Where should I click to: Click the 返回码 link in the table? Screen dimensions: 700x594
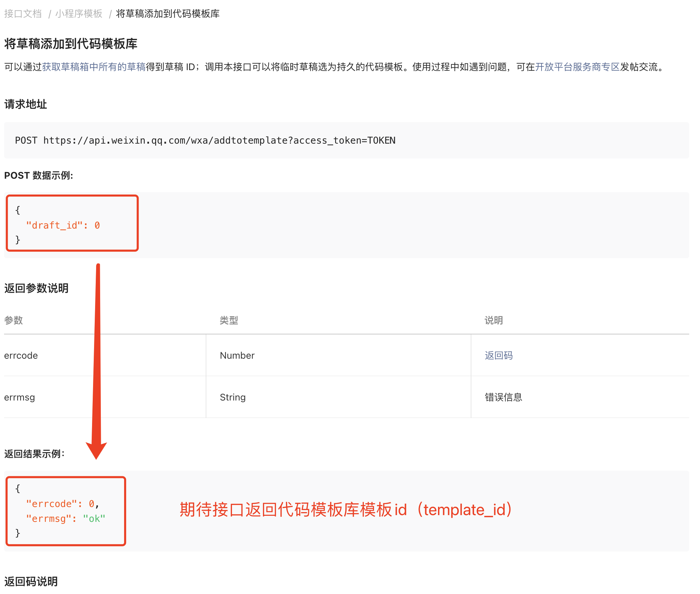[x=498, y=355]
